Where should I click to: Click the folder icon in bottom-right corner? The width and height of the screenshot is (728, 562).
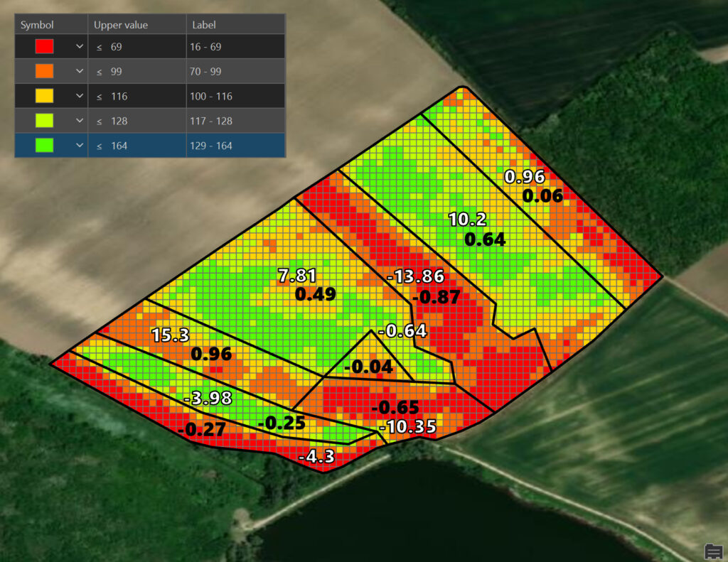click(x=714, y=550)
